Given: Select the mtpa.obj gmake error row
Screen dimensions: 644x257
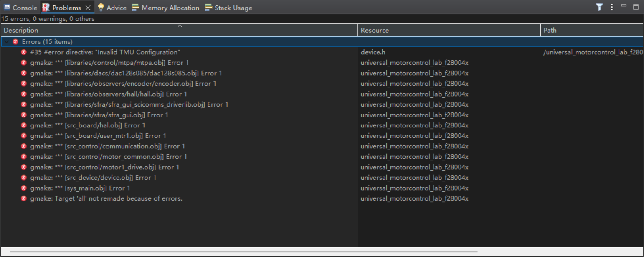Looking at the screenshot, I should click(109, 63).
